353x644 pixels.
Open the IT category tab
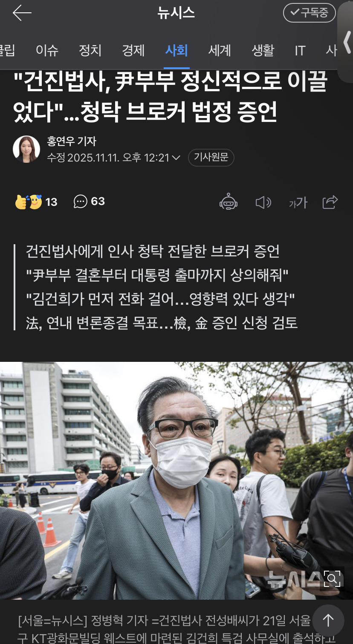tap(300, 51)
